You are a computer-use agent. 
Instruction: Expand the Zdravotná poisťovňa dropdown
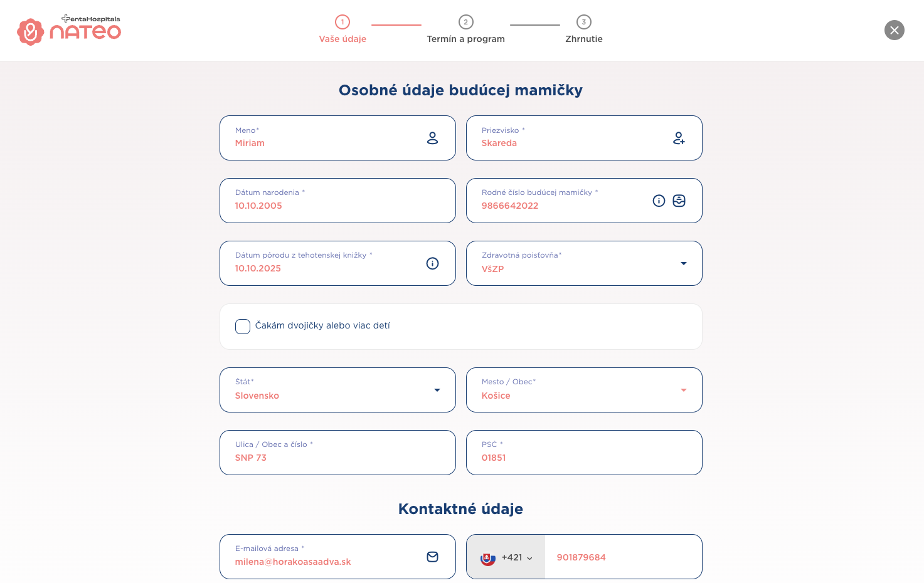pyautogui.click(x=684, y=263)
